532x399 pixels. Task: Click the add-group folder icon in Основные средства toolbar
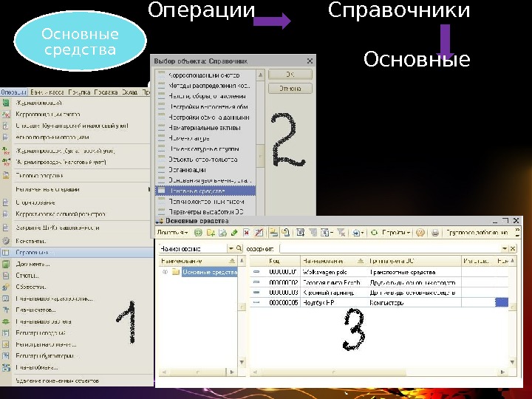pos(211,233)
